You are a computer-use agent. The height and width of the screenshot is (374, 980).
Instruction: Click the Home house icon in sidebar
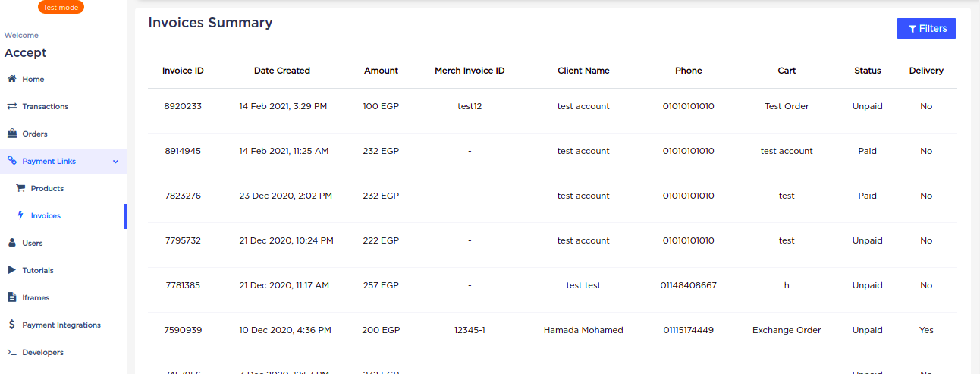point(11,79)
